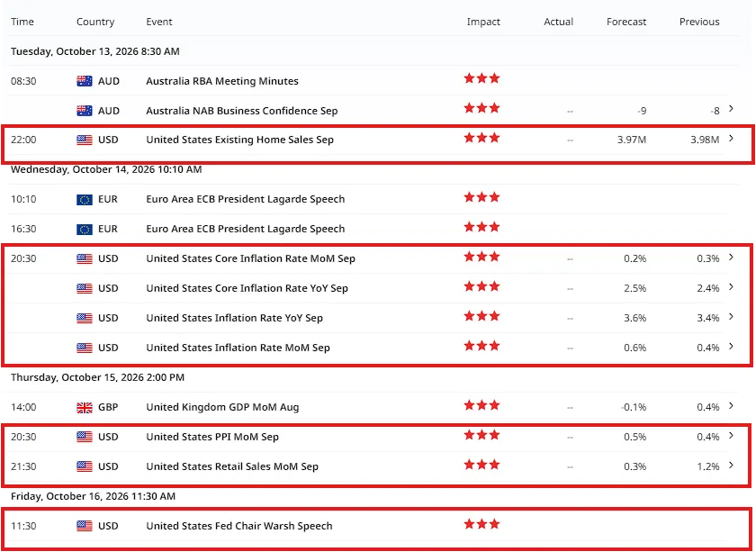Click Australia flag in NAB Business Confidence row

coord(85,111)
